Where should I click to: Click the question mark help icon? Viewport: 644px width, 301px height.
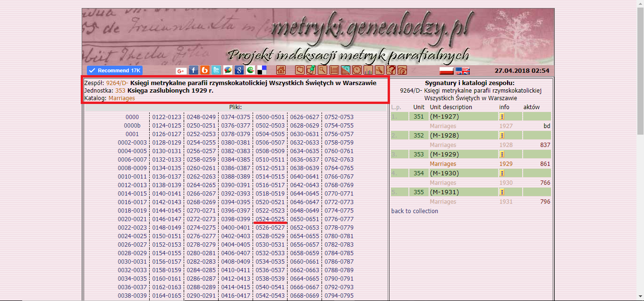[x=390, y=70]
